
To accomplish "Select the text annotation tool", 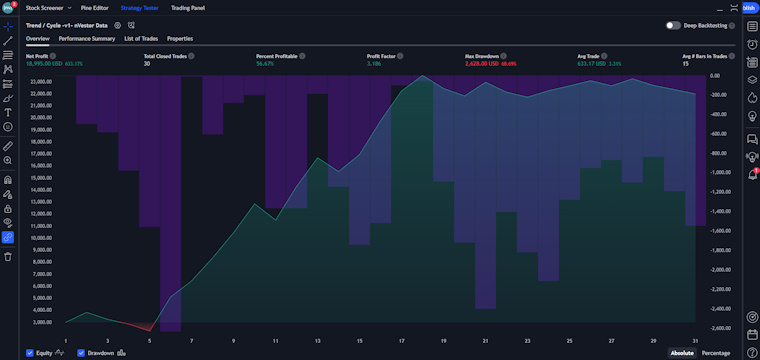I will pyautogui.click(x=8, y=112).
